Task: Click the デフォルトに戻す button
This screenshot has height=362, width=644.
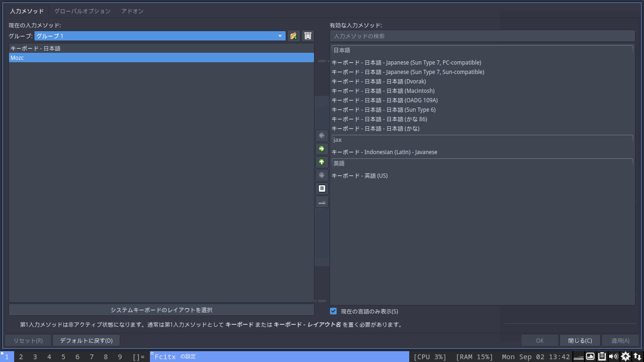Action: [x=86, y=340]
